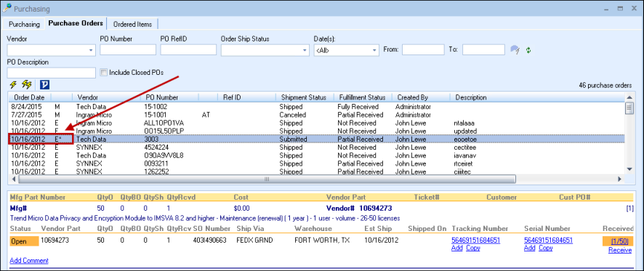The image size is (644, 271).
Task: Sort by the Vendor column header
Action: coord(106,97)
